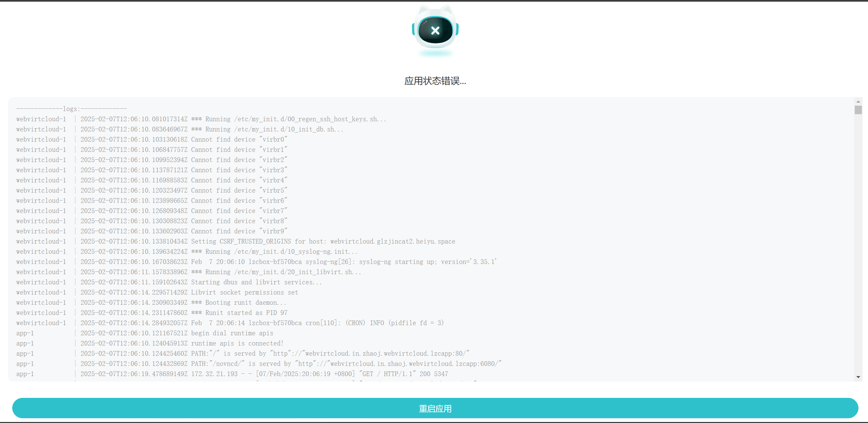Select log line running 00_regen_ssh_host_keys.sh
Screen dimensions: 868x423
pyautogui.click(x=201, y=119)
